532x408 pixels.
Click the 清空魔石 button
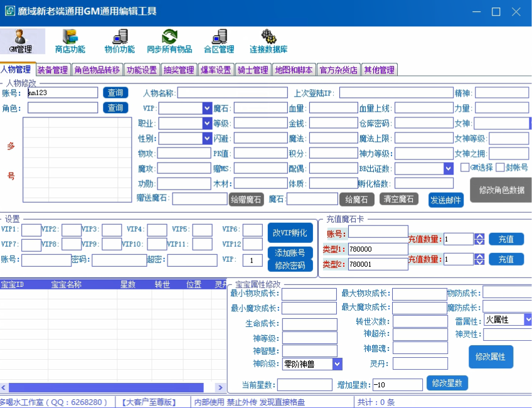[x=398, y=199]
